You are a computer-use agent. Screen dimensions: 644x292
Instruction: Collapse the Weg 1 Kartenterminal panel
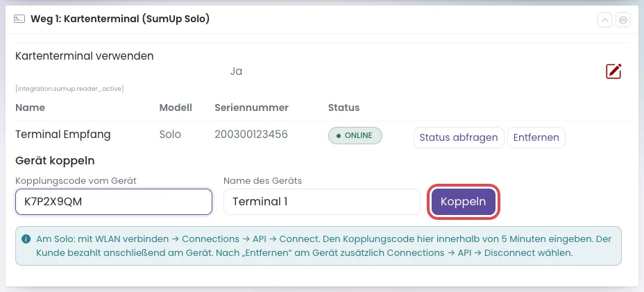pos(604,19)
